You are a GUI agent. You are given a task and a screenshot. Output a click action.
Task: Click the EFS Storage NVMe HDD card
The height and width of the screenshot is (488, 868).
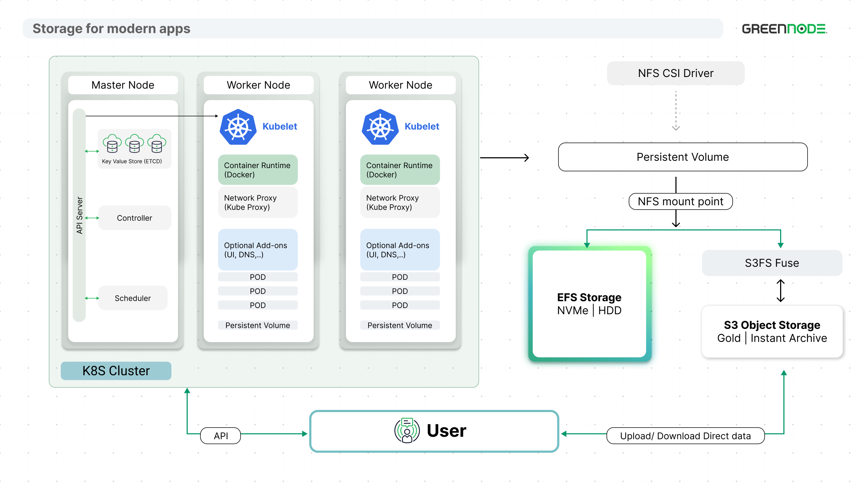(590, 304)
